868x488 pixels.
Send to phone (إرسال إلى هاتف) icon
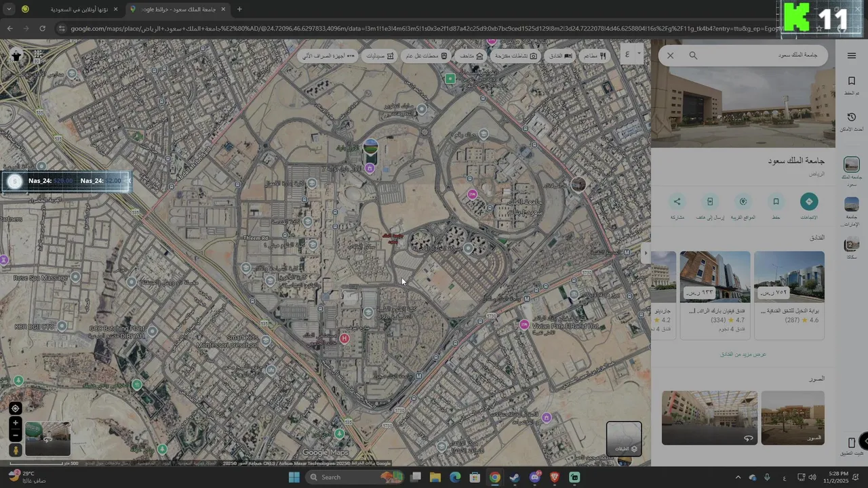(x=710, y=201)
